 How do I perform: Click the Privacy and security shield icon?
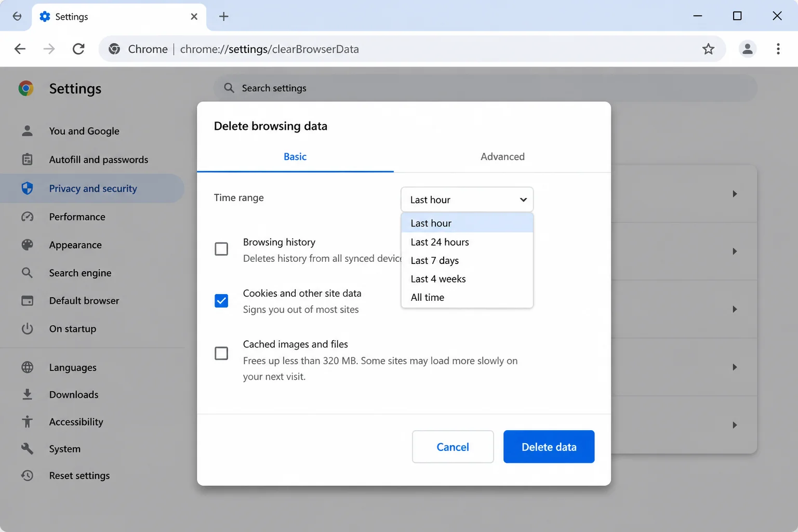tap(27, 188)
